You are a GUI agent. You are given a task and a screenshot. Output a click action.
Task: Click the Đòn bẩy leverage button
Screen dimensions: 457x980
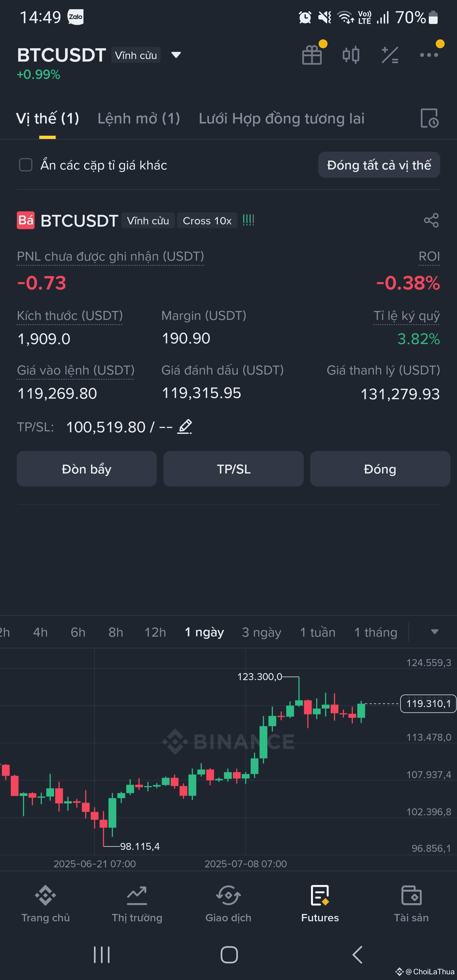(x=87, y=469)
